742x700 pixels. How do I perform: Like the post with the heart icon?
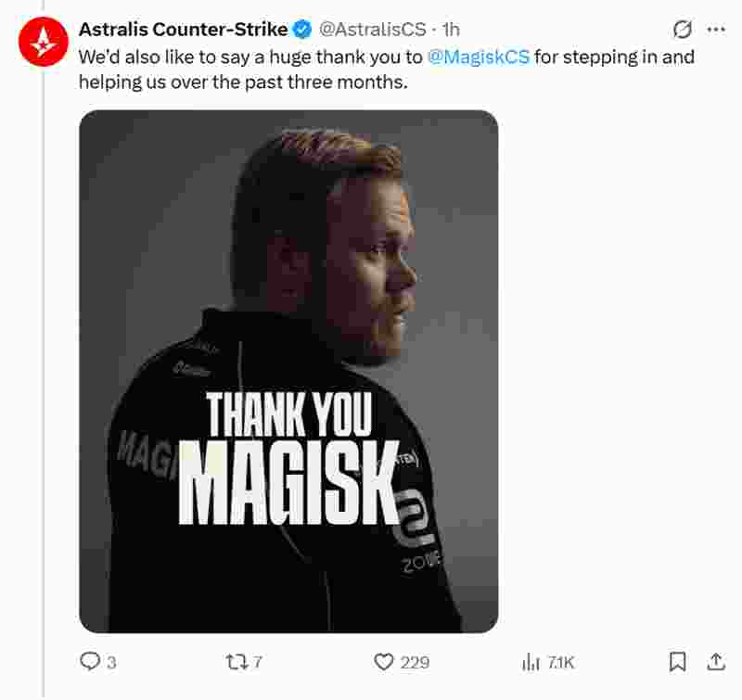[384, 661]
